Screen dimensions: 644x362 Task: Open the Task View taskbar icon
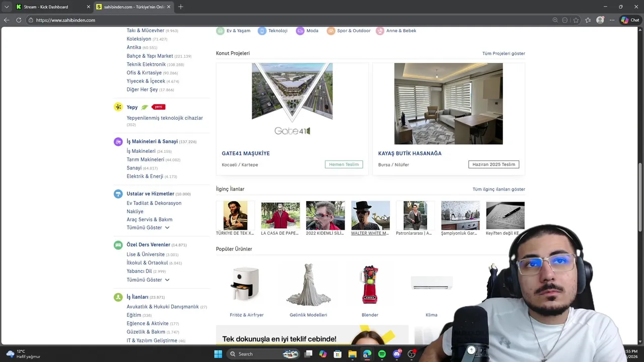(x=308, y=354)
